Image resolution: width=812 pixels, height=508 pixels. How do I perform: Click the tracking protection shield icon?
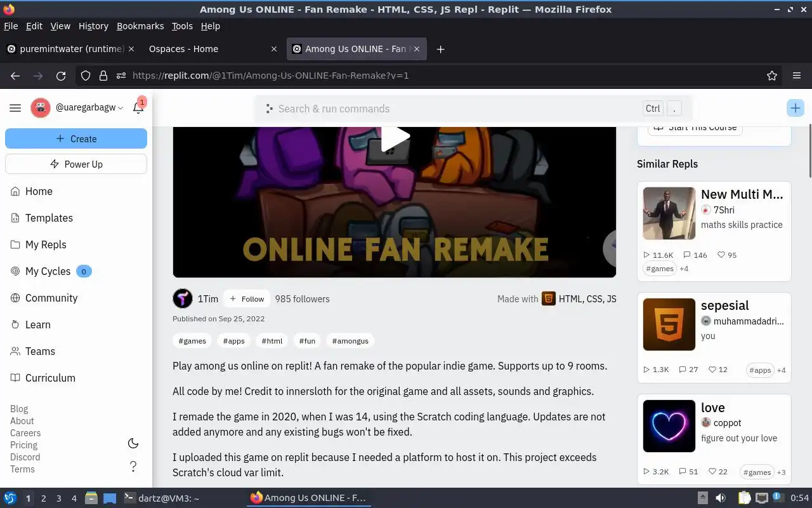coord(86,76)
